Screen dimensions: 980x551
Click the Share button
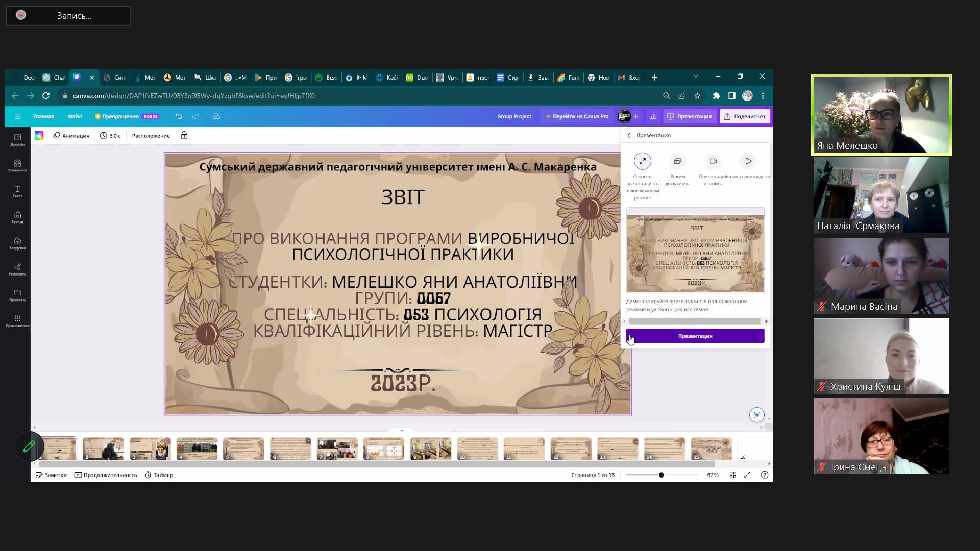745,116
